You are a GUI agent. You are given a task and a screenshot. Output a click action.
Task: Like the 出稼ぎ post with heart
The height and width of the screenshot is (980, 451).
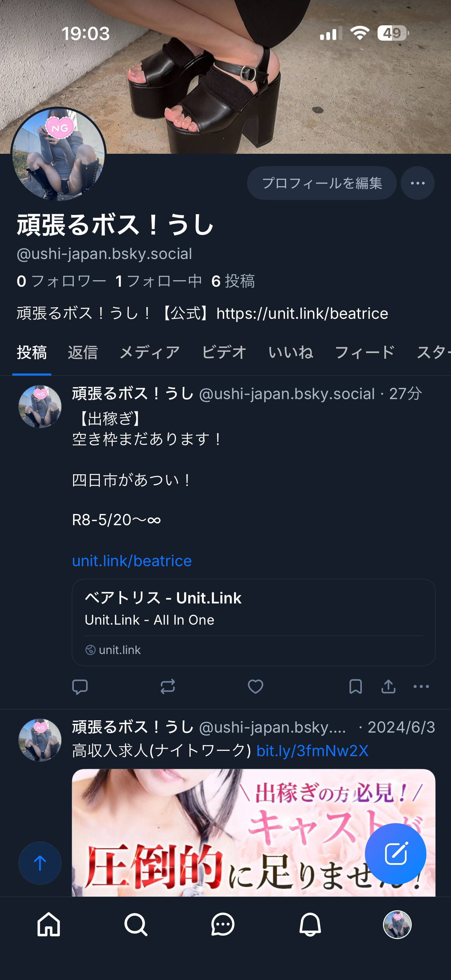tap(256, 687)
